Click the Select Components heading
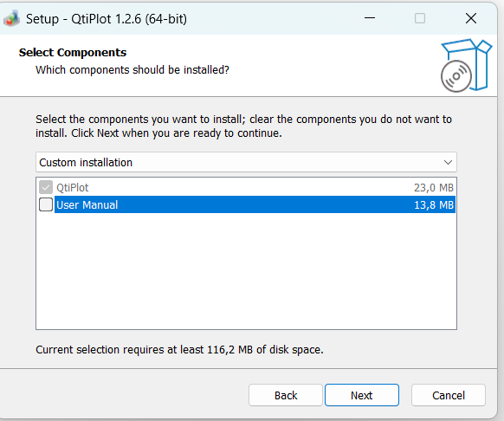Screen dimensions: 504x421 (x=73, y=52)
